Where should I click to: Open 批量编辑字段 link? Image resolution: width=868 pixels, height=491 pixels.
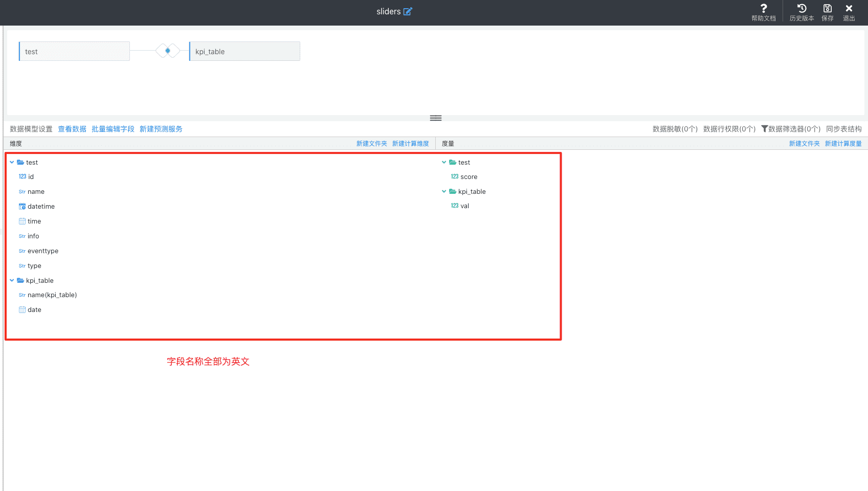[113, 129]
